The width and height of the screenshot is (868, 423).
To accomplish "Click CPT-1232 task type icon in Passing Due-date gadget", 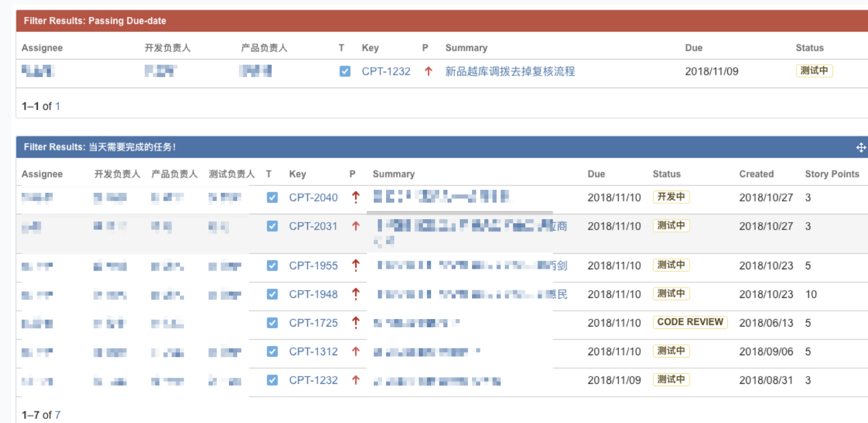I will click(x=345, y=71).
